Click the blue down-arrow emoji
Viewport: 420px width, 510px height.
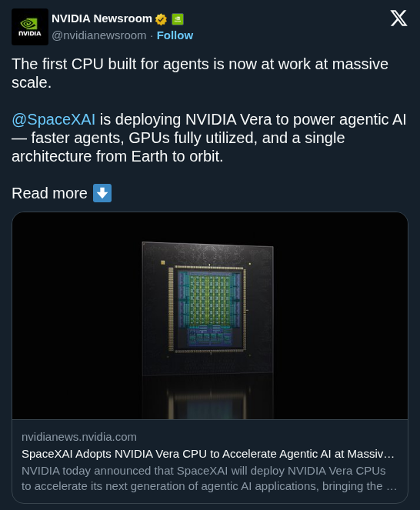102,193
